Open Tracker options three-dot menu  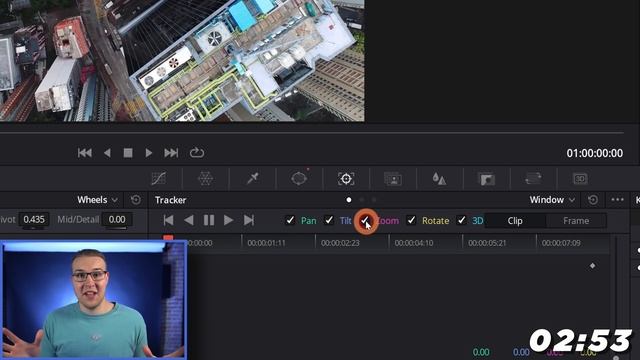point(618,200)
